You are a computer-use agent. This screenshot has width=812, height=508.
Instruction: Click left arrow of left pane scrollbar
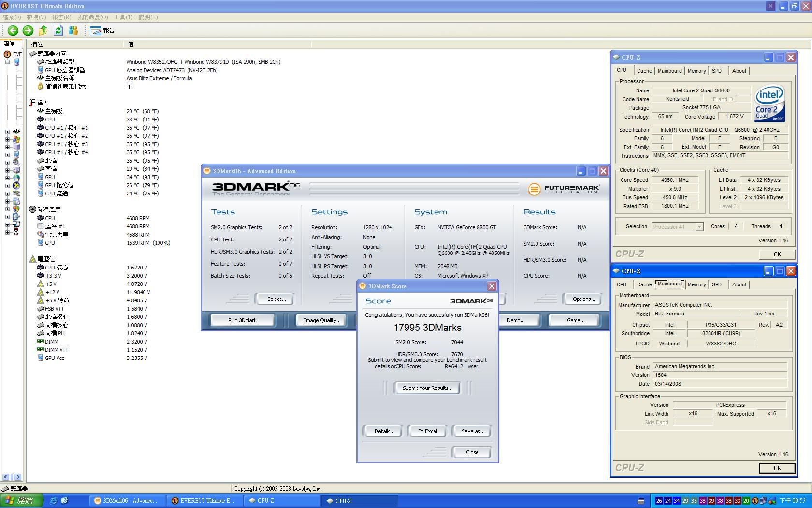click(x=7, y=477)
